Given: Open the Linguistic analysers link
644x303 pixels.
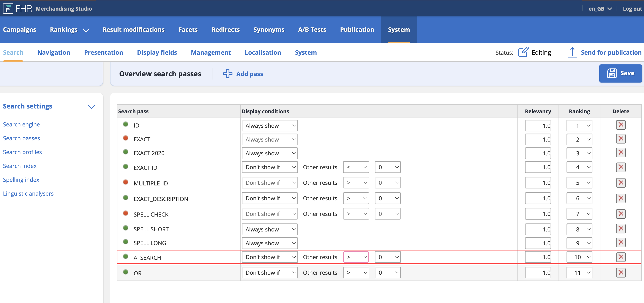Looking at the screenshot, I should (x=28, y=193).
